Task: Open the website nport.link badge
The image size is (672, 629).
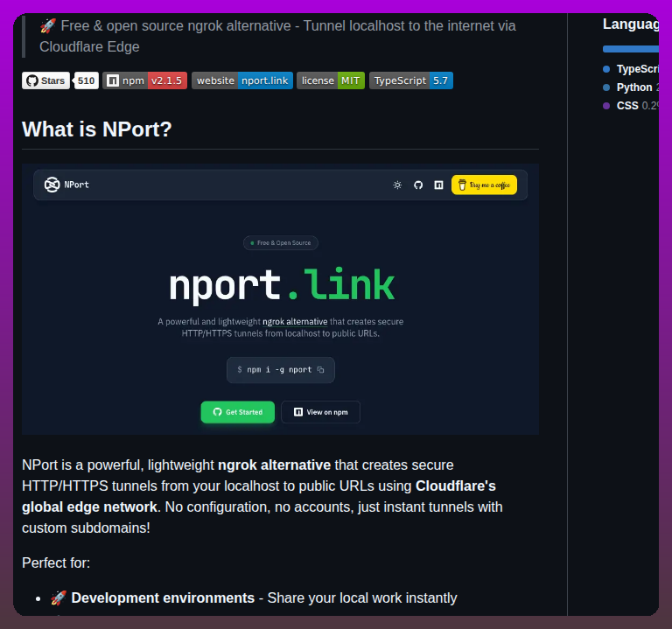Action: [x=242, y=80]
